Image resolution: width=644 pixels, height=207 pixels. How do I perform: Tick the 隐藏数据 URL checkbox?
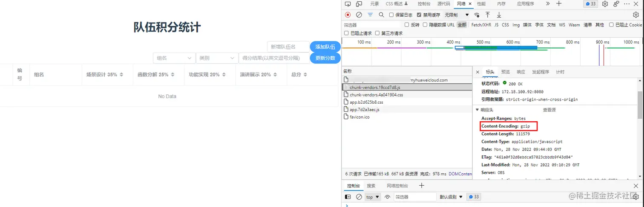click(x=425, y=25)
